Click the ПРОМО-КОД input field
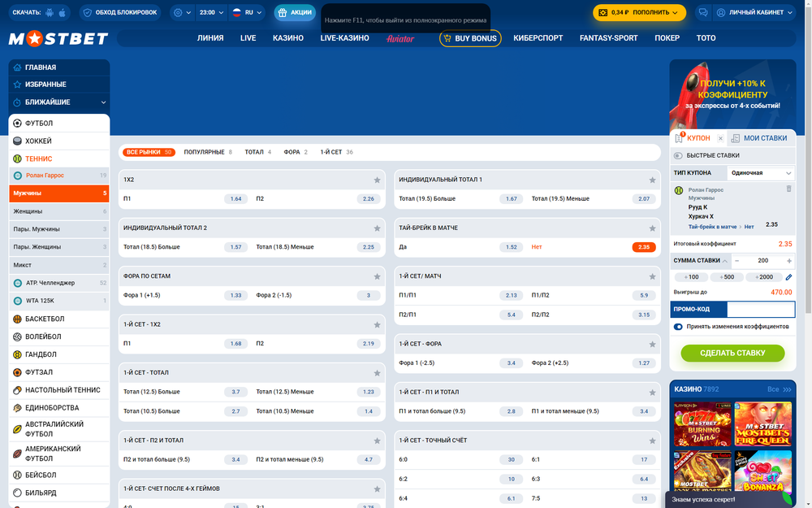This screenshot has width=812, height=508. (x=761, y=310)
